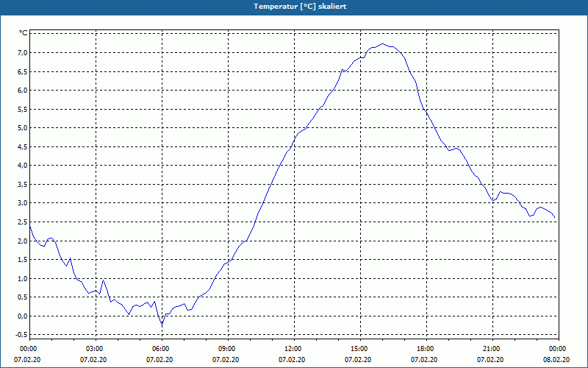Click the 03:00 time label

96,349
